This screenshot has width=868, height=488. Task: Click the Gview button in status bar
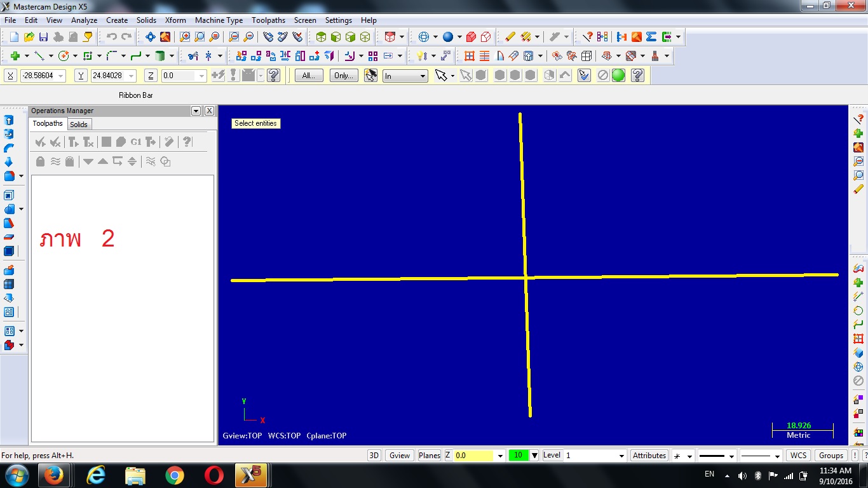400,456
